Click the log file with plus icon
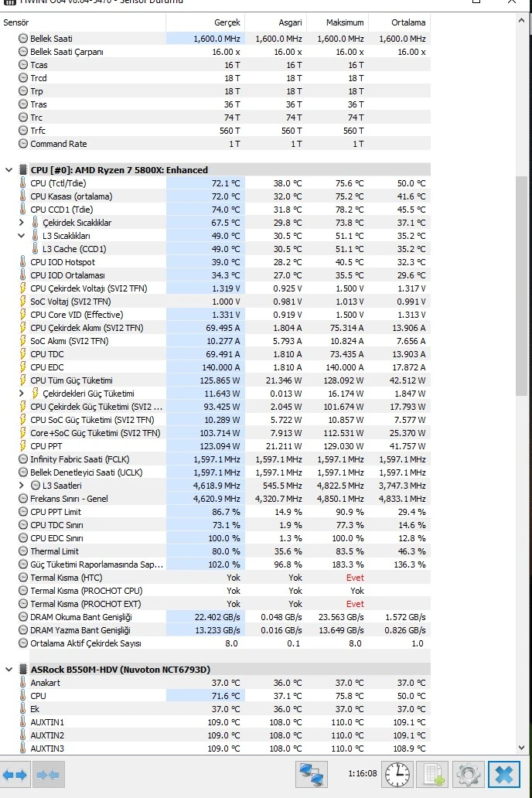 (x=433, y=775)
